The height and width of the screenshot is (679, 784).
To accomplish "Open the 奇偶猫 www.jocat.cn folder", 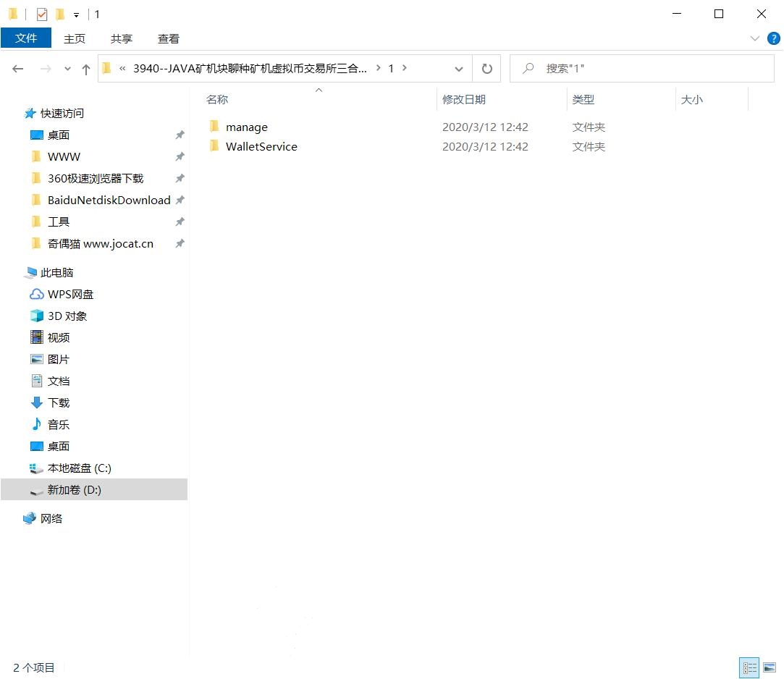I will point(100,243).
